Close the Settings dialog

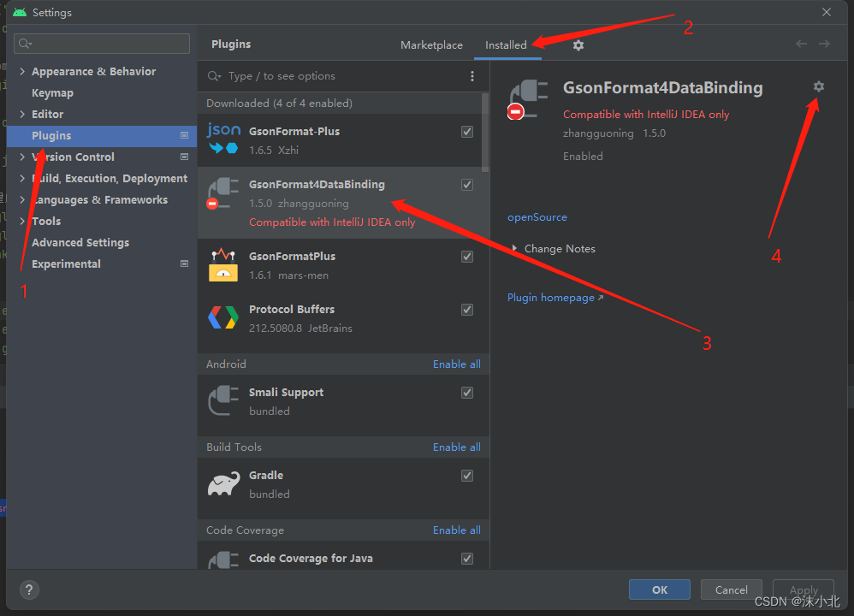827,12
